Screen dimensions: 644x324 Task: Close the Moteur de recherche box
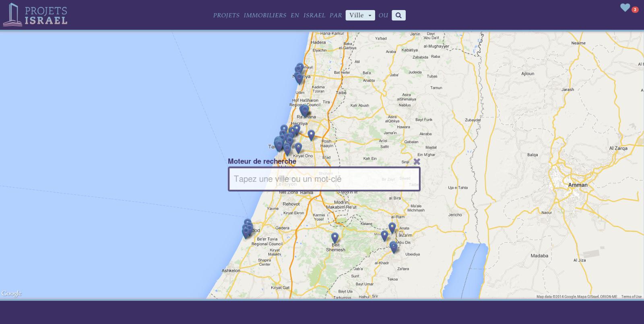(417, 162)
